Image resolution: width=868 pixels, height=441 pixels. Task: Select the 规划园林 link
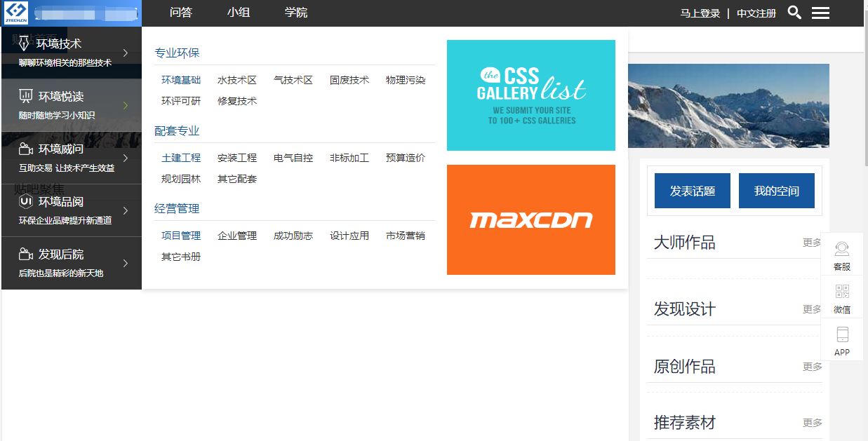coord(181,179)
